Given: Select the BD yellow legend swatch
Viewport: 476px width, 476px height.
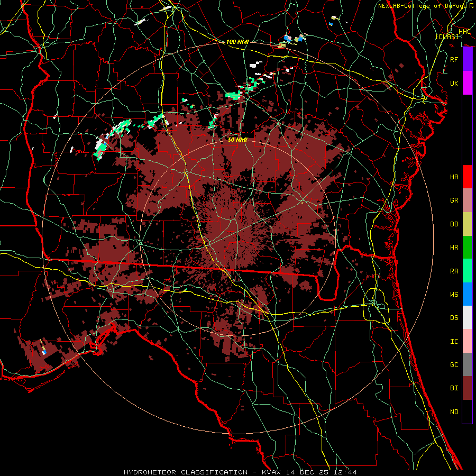Looking at the screenshot, I should pos(467,224).
